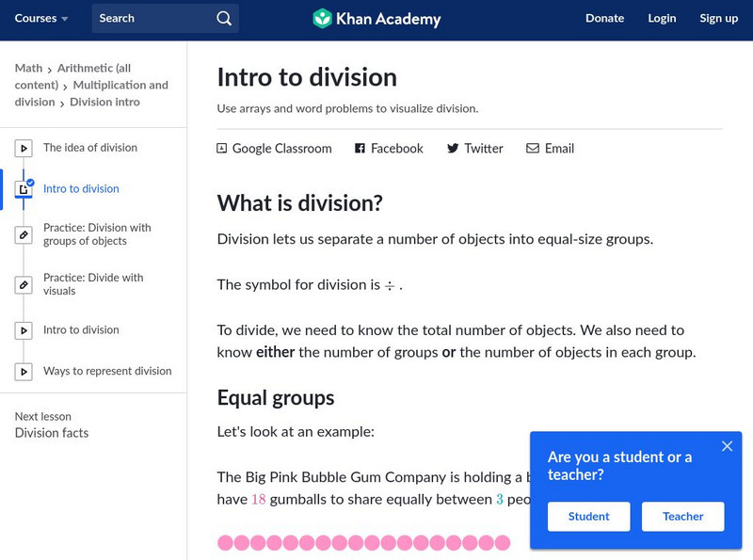Click the article icon next to 'Intro to division'
This screenshot has width=753, height=560.
[24, 187]
